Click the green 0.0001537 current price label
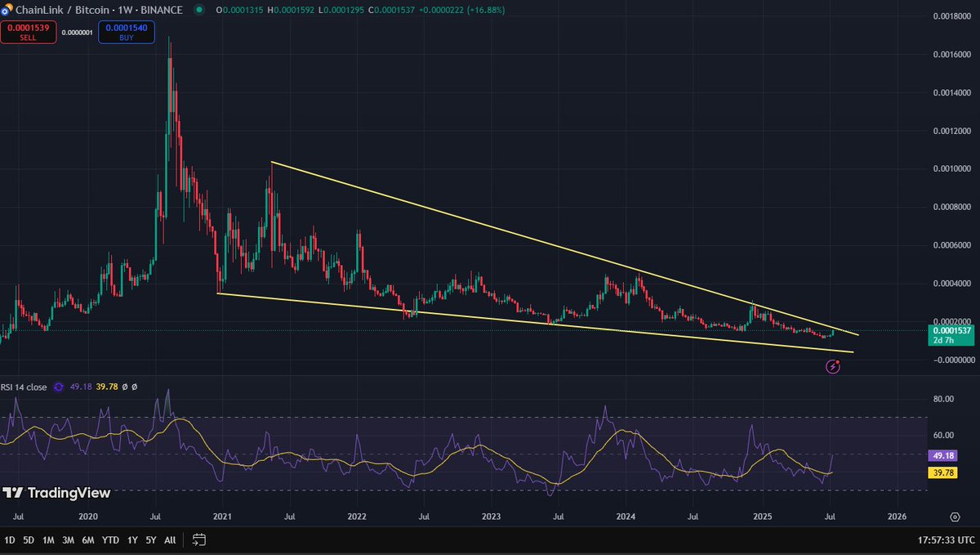980x555 pixels. 951,330
